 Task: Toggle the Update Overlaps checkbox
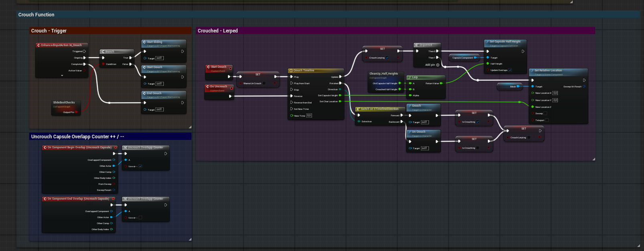[x=510, y=70]
